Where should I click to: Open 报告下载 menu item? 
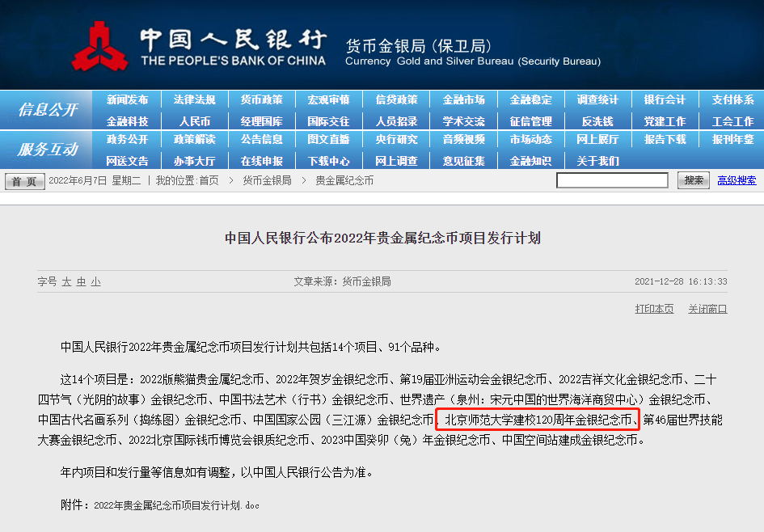pyautogui.click(x=665, y=139)
